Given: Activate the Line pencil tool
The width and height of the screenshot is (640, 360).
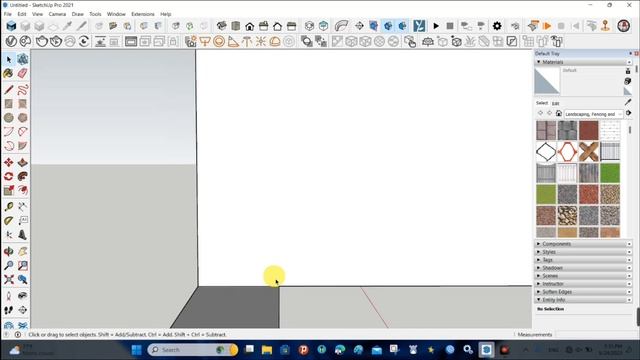Looking at the screenshot, I should pos(9,89).
